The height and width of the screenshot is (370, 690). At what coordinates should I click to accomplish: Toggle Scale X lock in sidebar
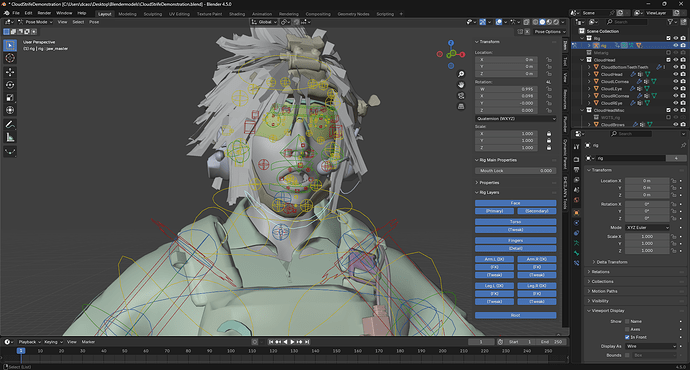(x=549, y=134)
